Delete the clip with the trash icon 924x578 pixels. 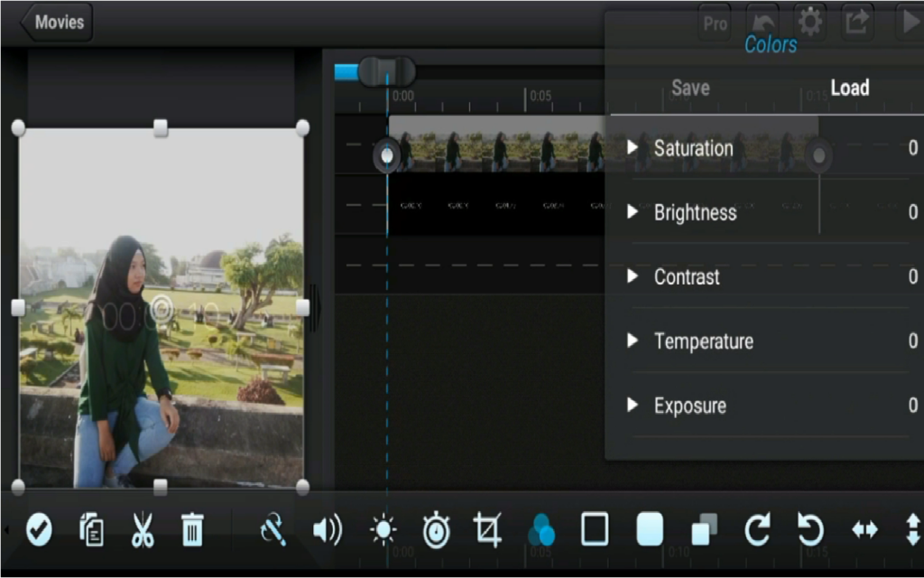pyautogui.click(x=192, y=529)
